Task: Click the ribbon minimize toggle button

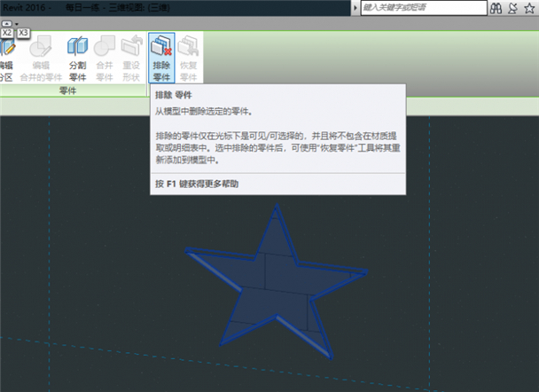Action: (7, 23)
